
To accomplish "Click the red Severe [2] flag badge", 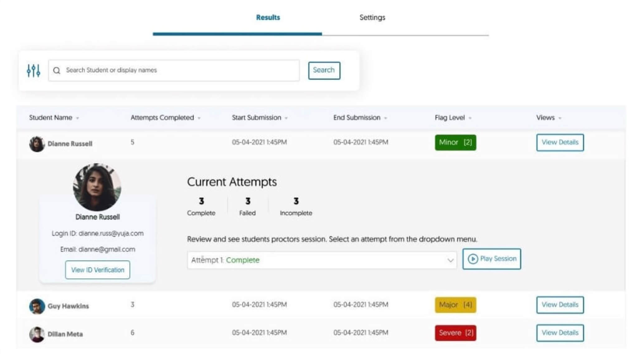I will (x=455, y=333).
